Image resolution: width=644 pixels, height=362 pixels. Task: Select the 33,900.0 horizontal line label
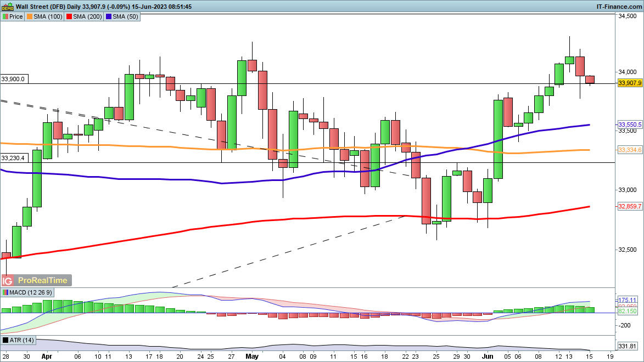(x=14, y=79)
